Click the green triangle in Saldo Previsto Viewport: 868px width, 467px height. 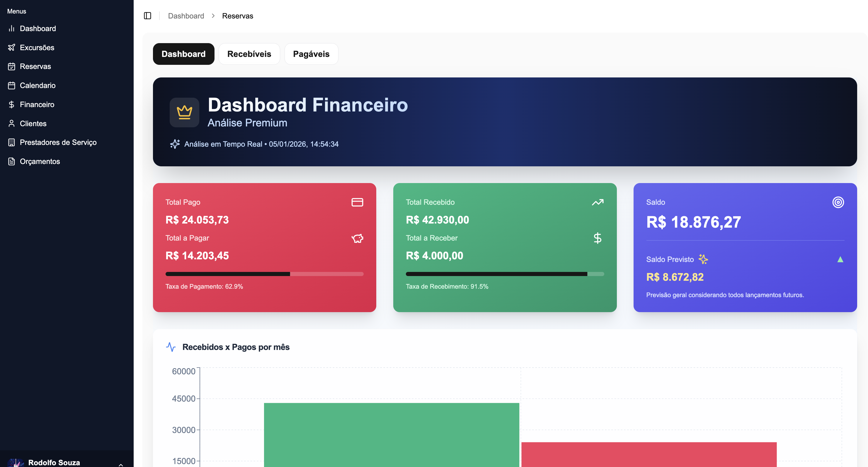coord(840,259)
